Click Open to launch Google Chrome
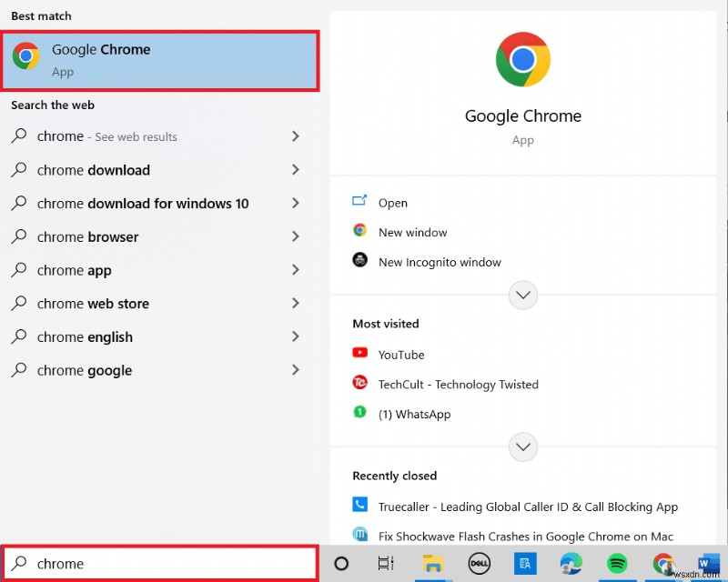Image resolution: width=728 pixels, height=582 pixels. click(x=390, y=202)
